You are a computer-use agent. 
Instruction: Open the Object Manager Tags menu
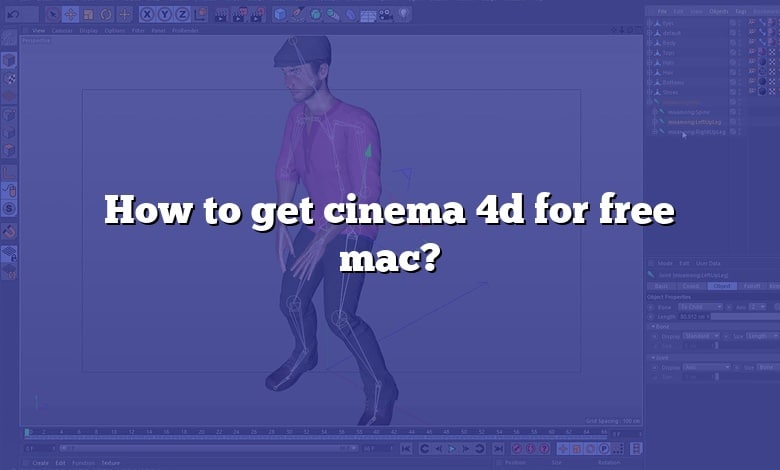[741, 11]
